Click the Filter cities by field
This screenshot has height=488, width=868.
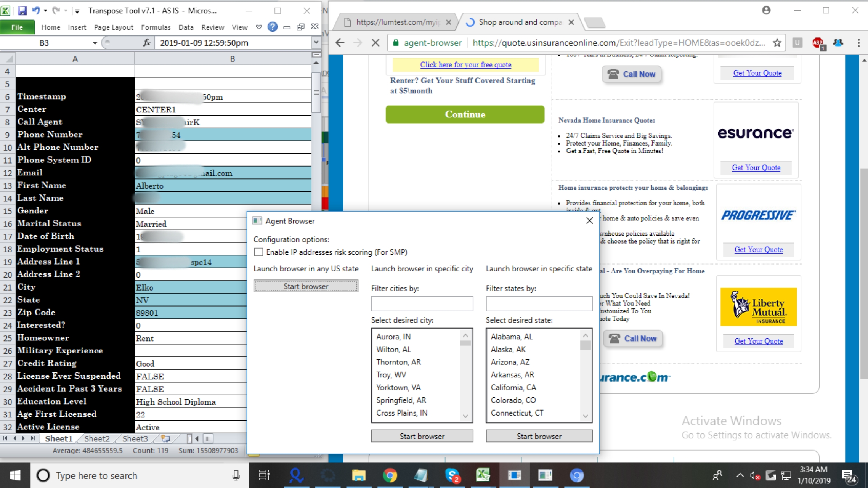[422, 304]
